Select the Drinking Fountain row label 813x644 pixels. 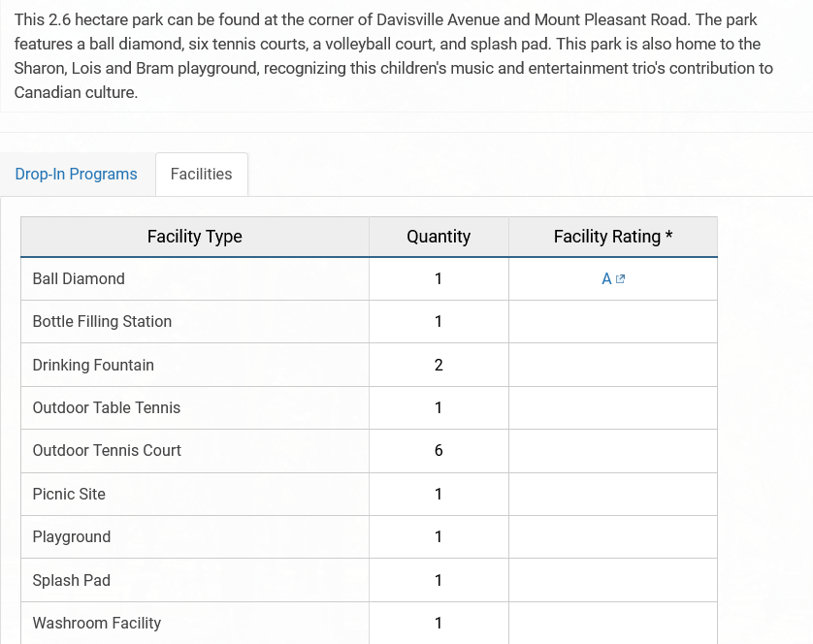[x=93, y=366]
